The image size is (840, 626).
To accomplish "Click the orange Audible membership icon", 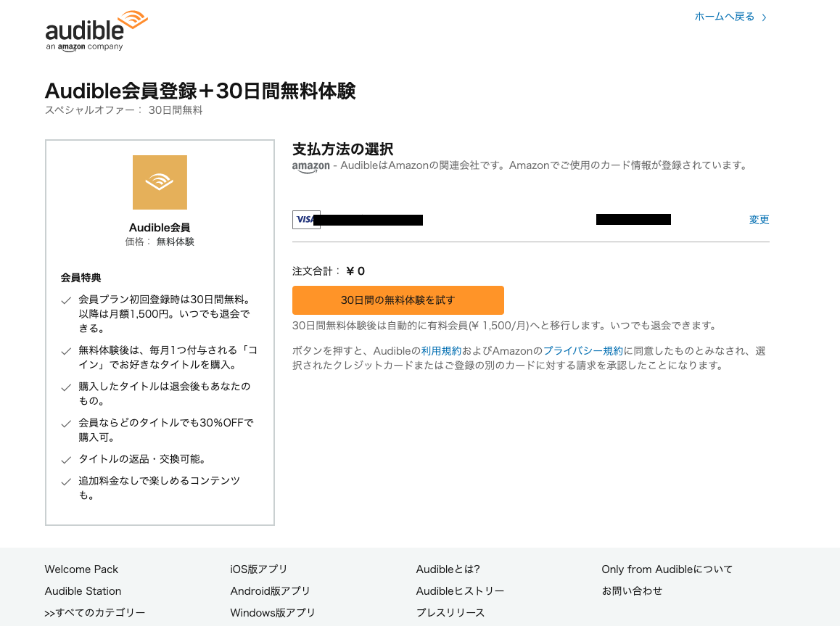I will click(160, 182).
